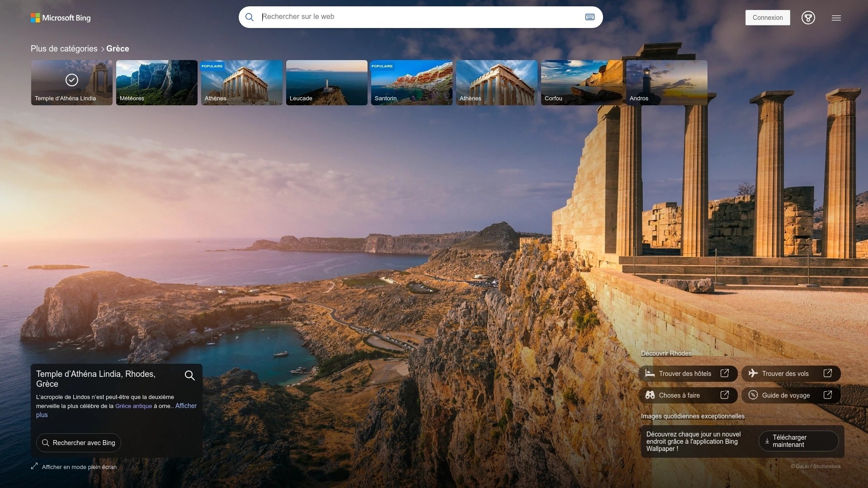The width and height of the screenshot is (868, 488).
Task: Click the search magnifier icon in search bar
Action: (x=250, y=17)
